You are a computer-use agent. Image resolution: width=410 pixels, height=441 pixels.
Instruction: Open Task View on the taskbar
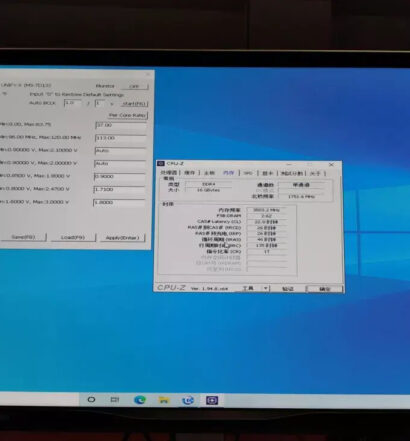click(115, 399)
